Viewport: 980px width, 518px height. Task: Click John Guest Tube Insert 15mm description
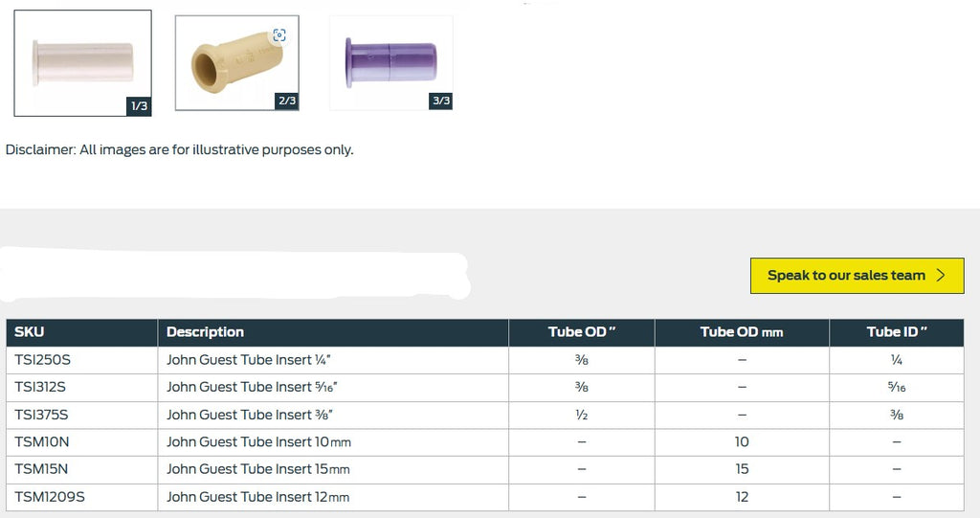tap(258, 469)
